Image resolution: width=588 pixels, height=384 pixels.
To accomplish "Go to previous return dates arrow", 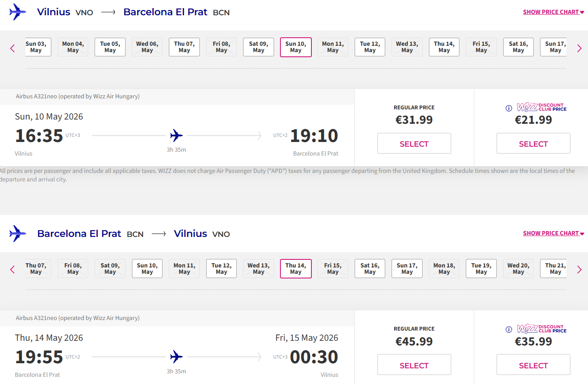I will point(12,270).
